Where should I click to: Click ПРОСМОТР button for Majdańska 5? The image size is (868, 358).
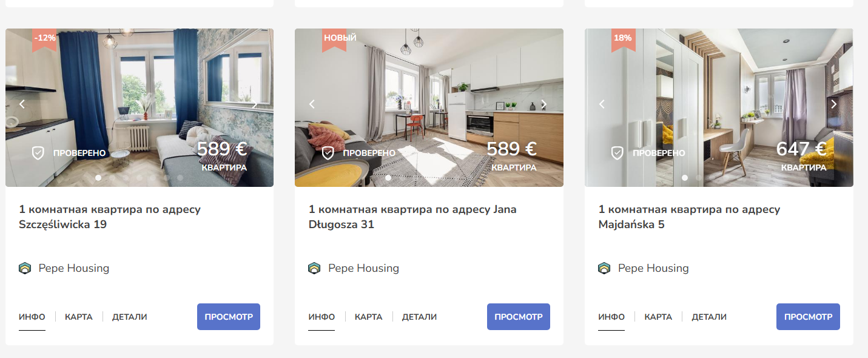coord(808,317)
